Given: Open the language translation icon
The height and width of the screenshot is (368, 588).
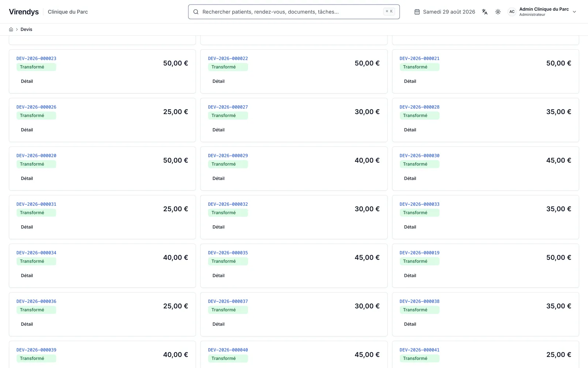Looking at the screenshot, I should click(485, 12).
